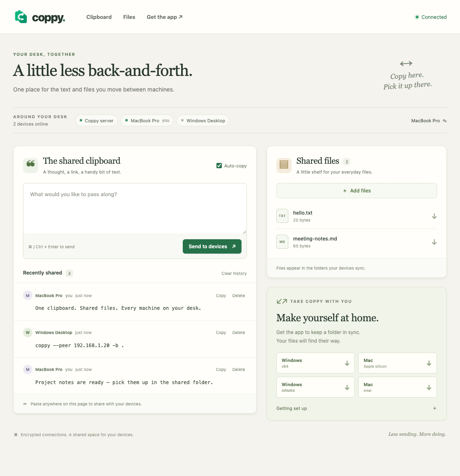The width and height of the screenshot is (460, 476).
Task: Download the Windows x64 app
Action: click(x=315, y=363)
